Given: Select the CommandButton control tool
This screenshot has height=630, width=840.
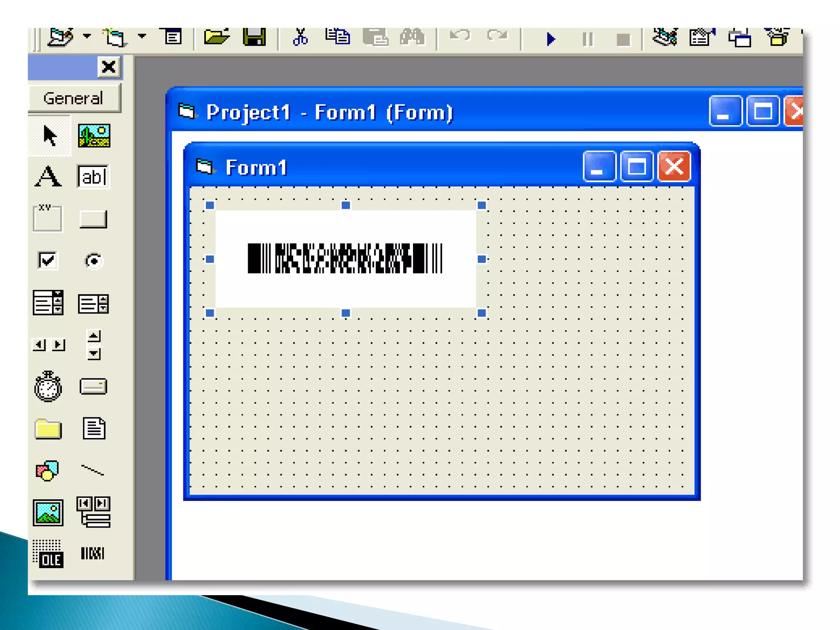Looking at the screenshot, I should coord(93,219).
